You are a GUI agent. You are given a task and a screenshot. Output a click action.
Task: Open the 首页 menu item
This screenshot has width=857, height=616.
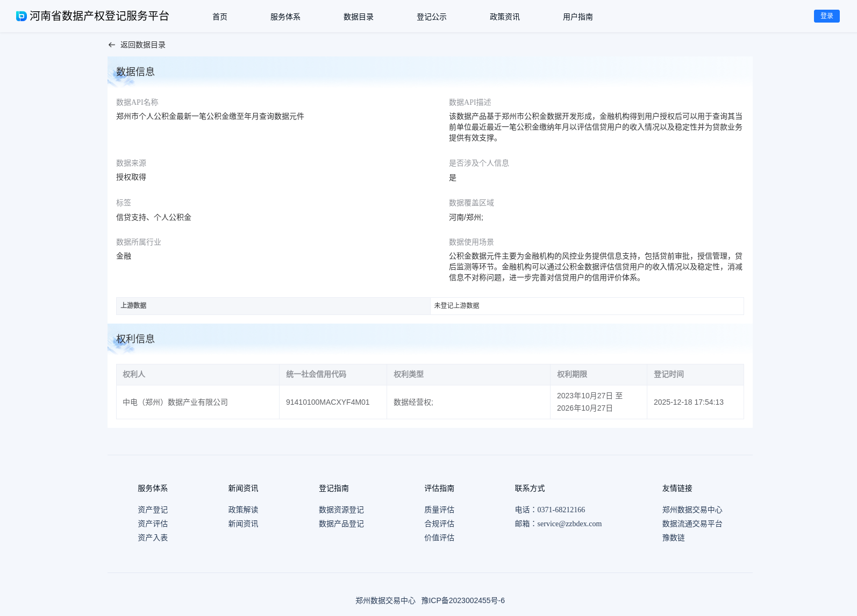[220, 17]
